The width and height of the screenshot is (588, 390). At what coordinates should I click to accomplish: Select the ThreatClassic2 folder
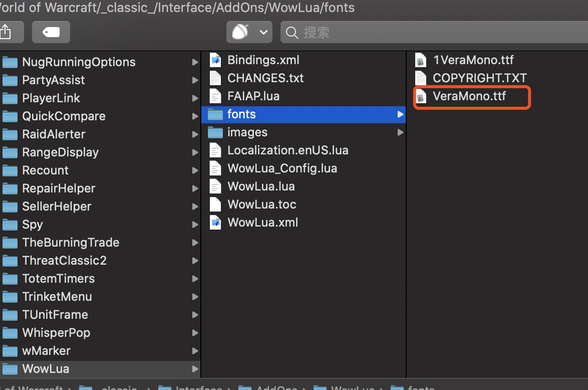pos(64,261)
